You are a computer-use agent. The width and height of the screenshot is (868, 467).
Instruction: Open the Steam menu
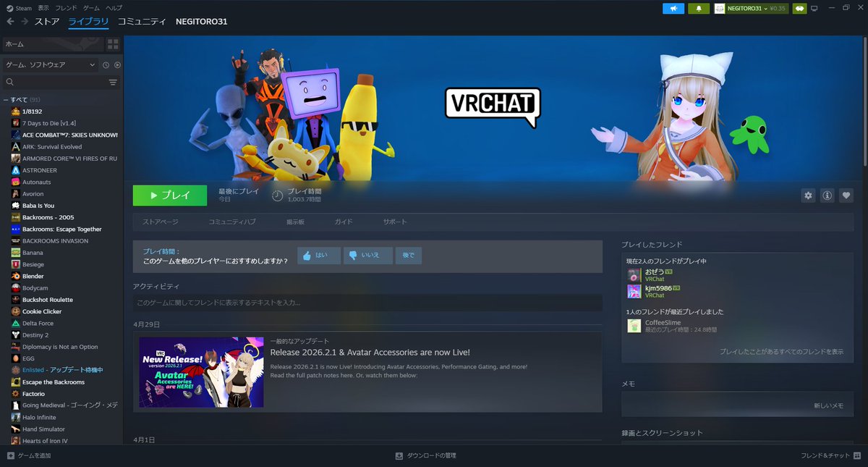(20, 7)
